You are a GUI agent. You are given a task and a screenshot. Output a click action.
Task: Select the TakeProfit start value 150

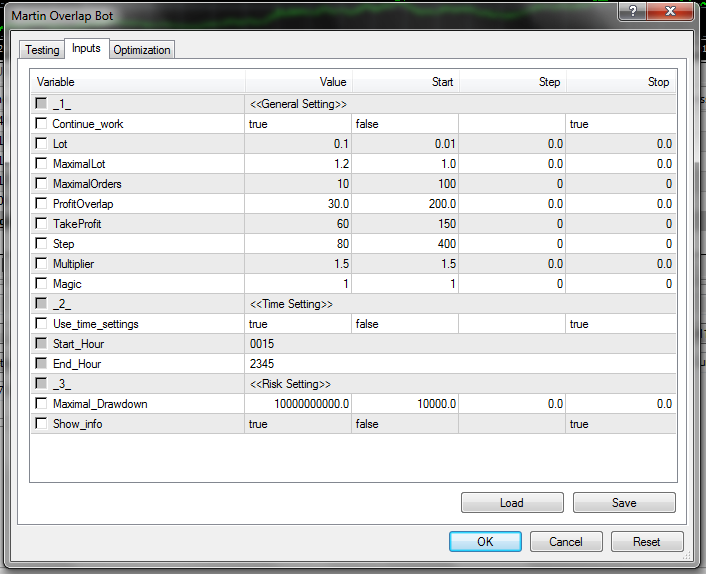tap(405, 224)
